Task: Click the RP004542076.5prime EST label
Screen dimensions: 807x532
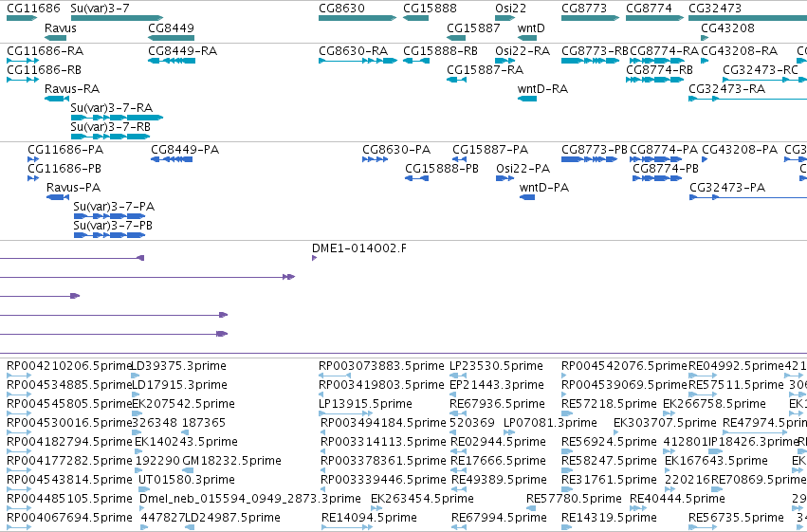Action: coord(624,366)
